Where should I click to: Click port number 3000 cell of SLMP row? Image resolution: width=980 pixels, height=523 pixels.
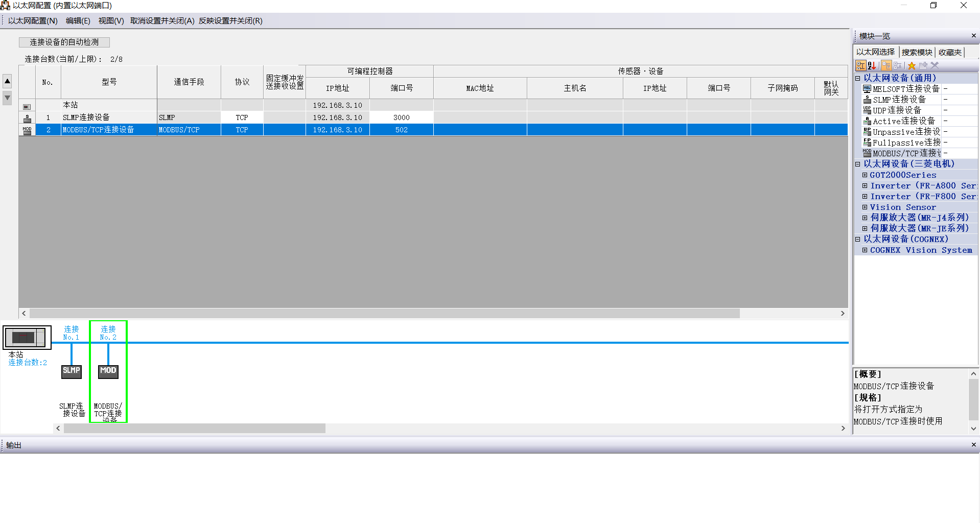pos(401,117)
